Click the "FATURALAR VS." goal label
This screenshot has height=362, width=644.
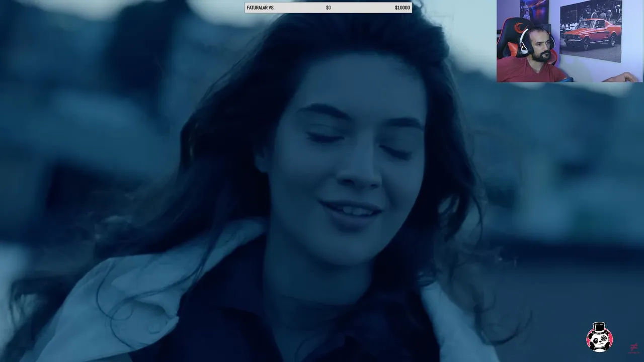(x=260, y=8)
